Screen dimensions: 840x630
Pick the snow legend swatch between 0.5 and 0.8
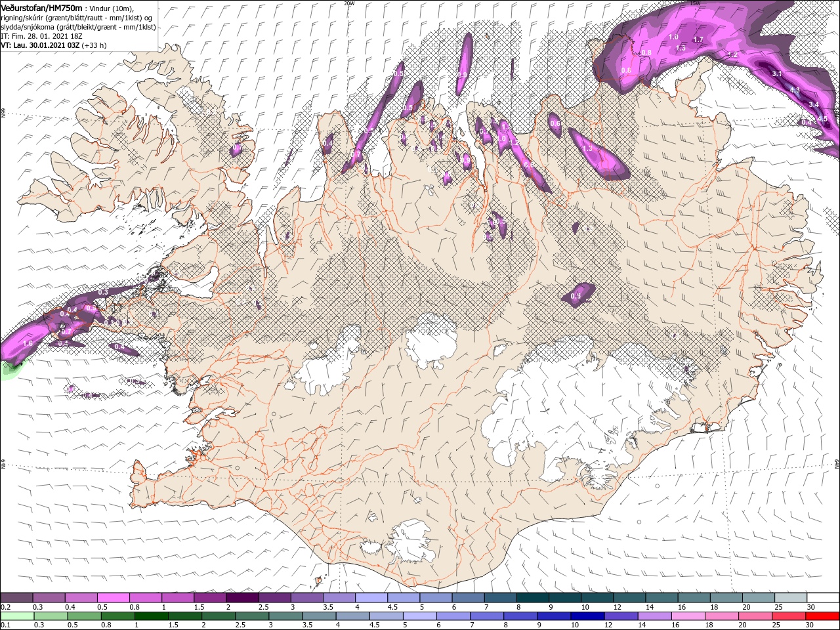coord(113,598)
